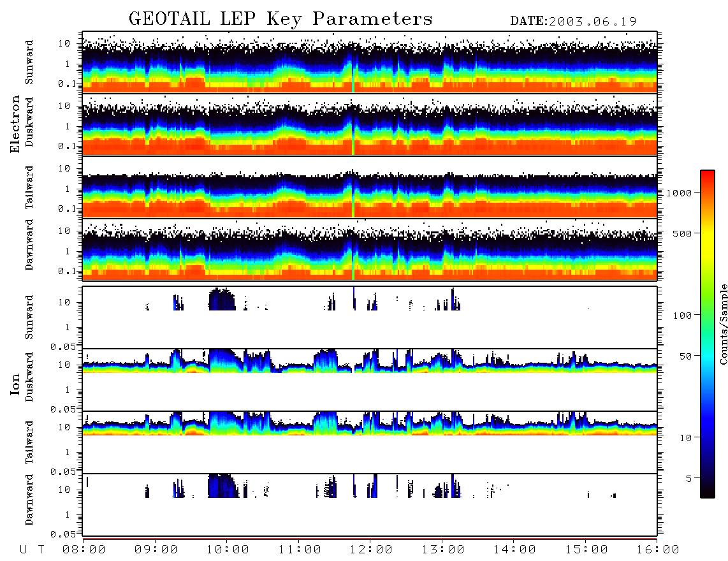Image resolution: width=728 pixels, height=561 pixels.
Task: Click the "UT" axis label
Action: pyautogui.click(x=32, y=550)
